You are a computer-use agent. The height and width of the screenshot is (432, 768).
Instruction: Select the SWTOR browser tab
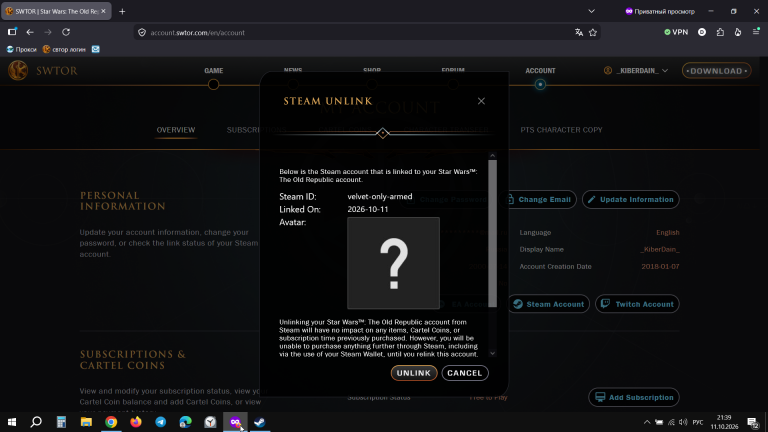point(55,11)
